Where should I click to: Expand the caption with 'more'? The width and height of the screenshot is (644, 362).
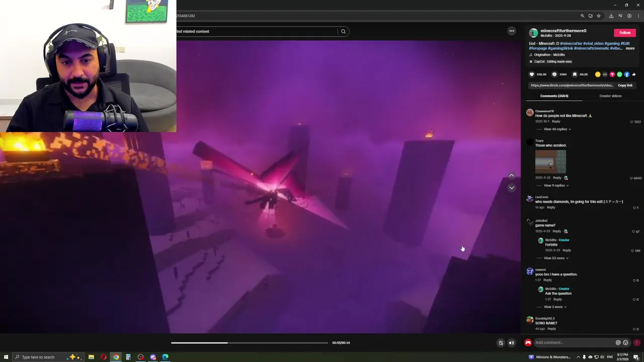click(630, 48)
